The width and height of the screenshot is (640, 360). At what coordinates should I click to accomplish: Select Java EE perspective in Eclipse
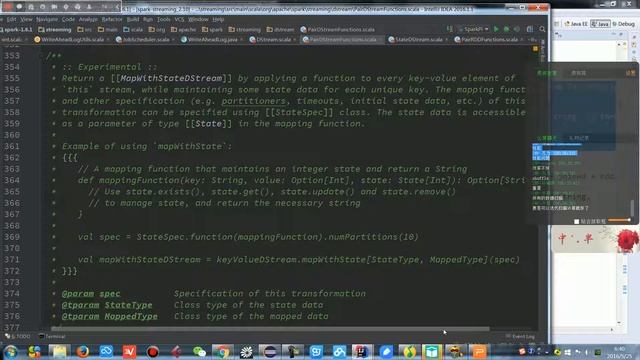click(576, 24)
